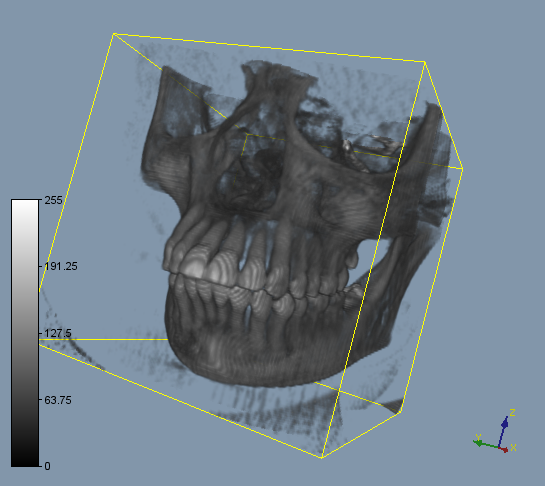Click the bottom corner of the yellow bounding box
Screen dimensions: 545x486
tap(322, 457)
